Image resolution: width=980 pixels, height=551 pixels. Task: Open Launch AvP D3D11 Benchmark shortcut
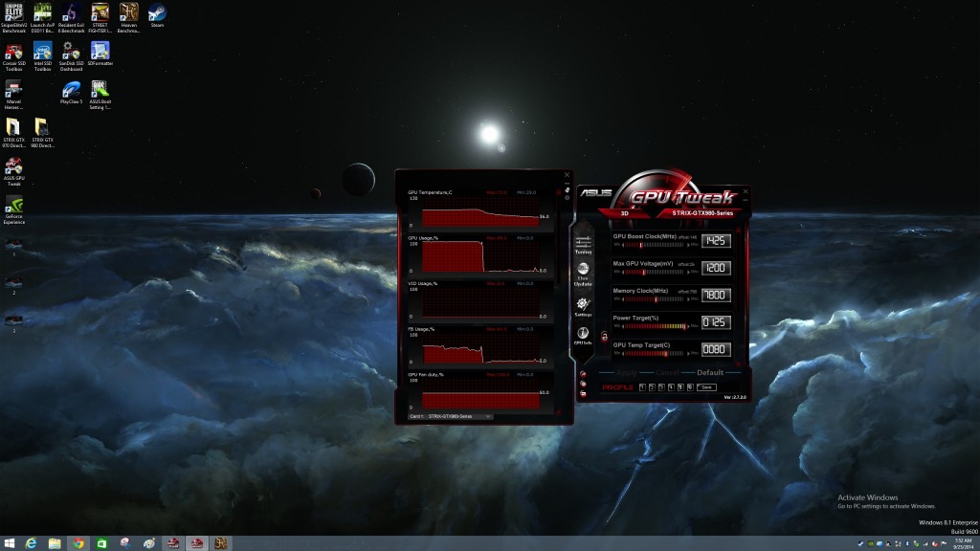point(42,17)
